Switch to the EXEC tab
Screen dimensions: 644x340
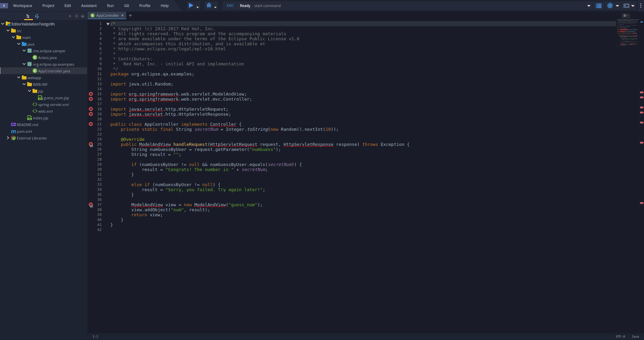[230, 6]
